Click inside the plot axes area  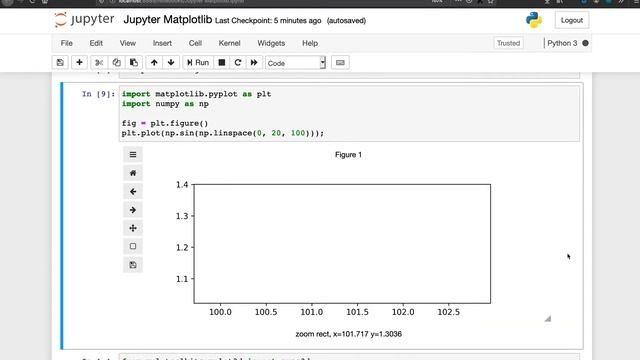coord(342,244)
